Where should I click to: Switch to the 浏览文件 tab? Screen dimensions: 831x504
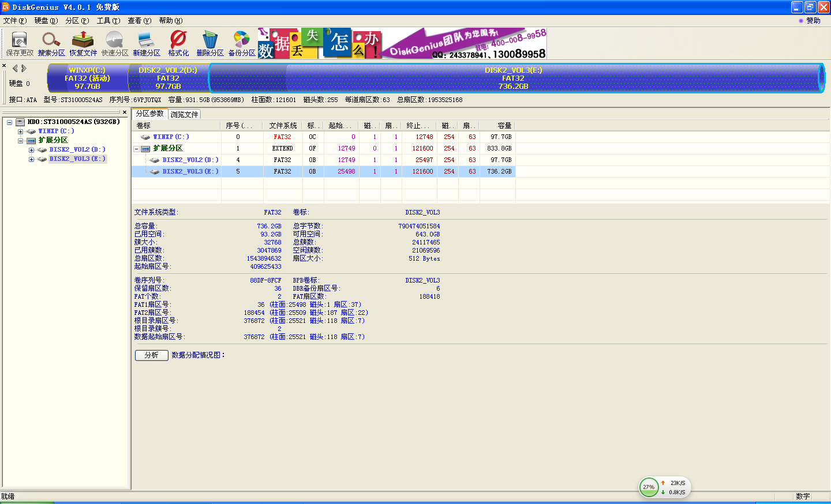point(184,114)
